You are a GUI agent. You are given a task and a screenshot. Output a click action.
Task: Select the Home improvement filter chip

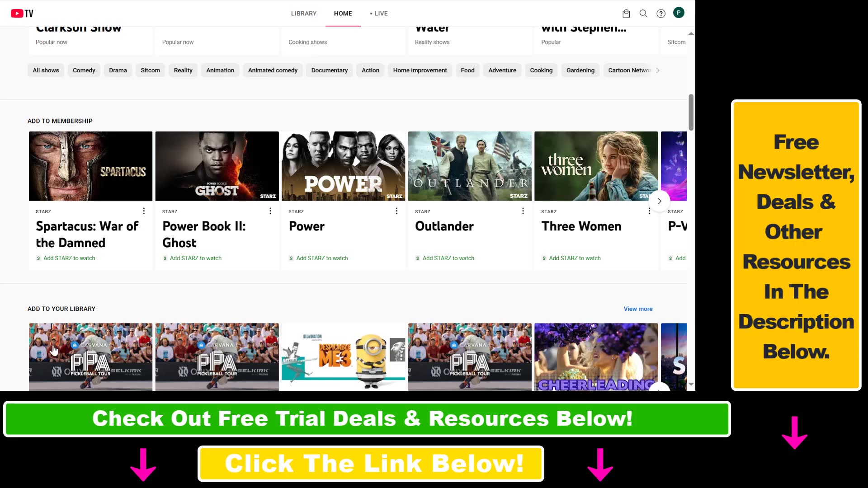(420, 70)
